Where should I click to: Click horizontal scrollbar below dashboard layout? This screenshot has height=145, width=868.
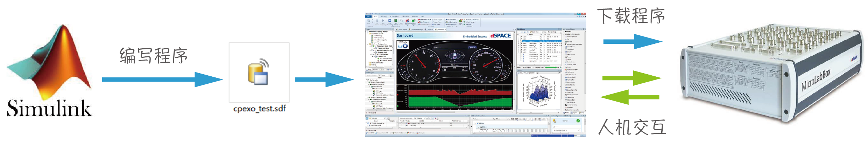pyautogui.click(x=455, y=112)
